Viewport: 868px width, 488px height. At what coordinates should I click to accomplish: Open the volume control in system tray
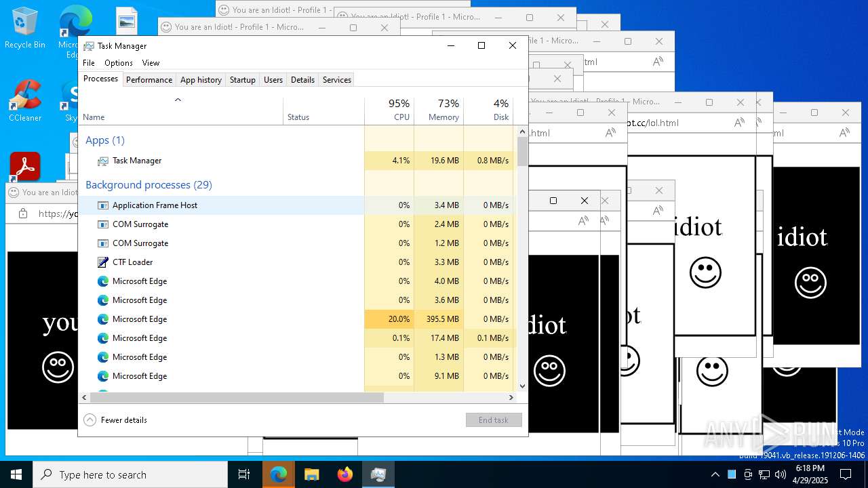pyautogui.click(x=781, y=474)
